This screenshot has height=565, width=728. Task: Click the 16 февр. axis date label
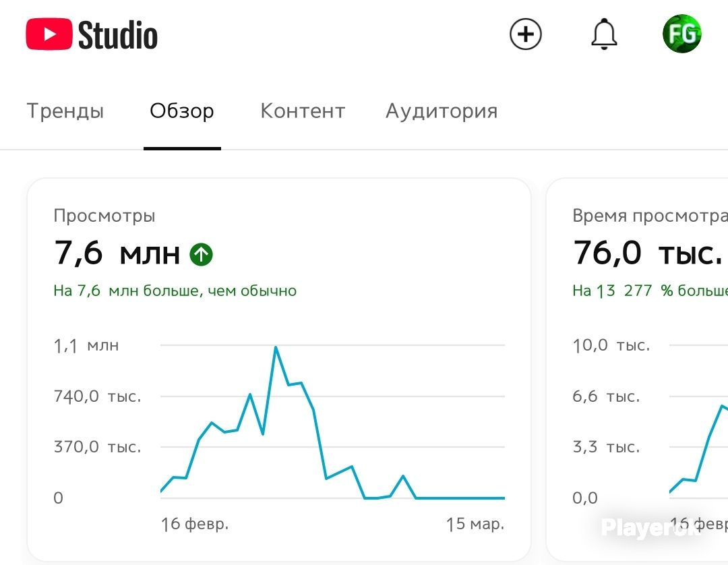click(195, 524)
